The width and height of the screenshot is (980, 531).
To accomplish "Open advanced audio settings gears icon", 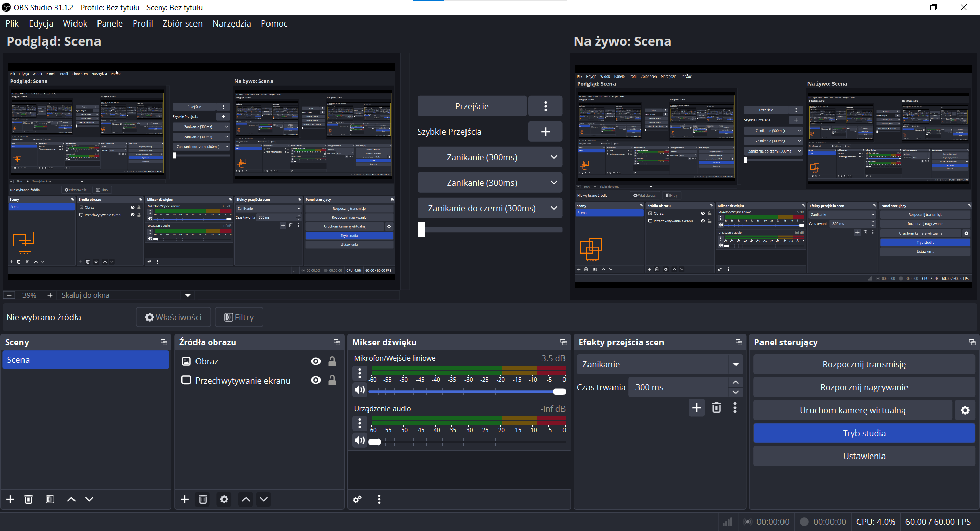I will (357, 499).
